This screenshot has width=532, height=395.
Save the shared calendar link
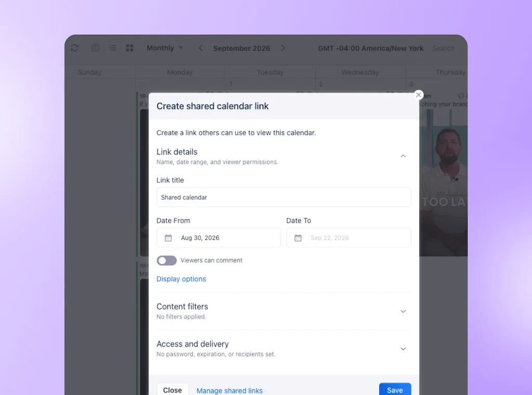(395, 390)
